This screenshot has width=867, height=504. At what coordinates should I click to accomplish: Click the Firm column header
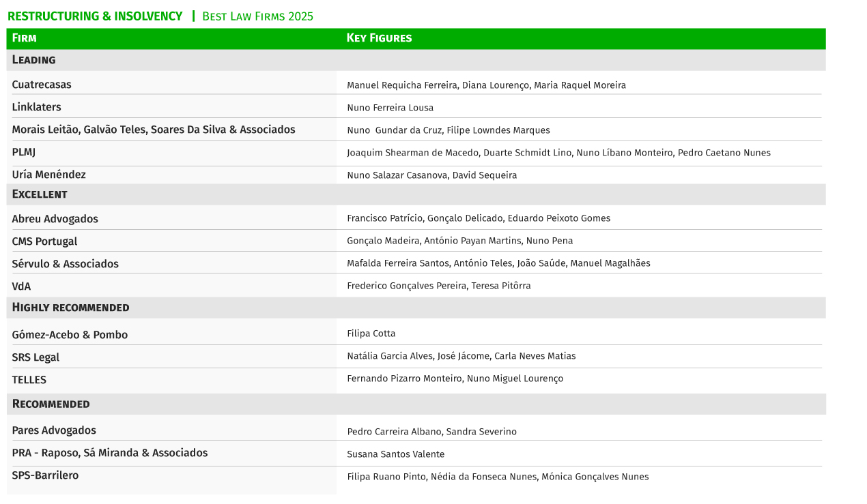(25, 38)
